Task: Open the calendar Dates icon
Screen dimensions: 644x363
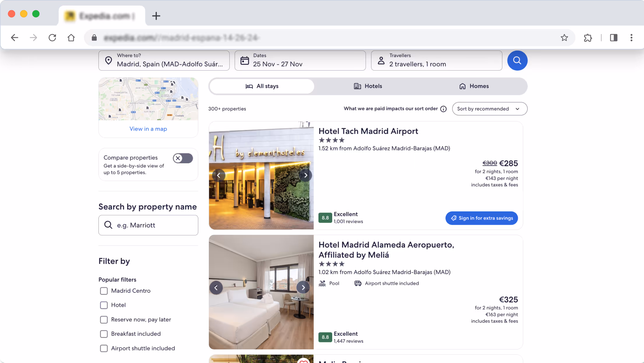Action: tap(244, 60)
